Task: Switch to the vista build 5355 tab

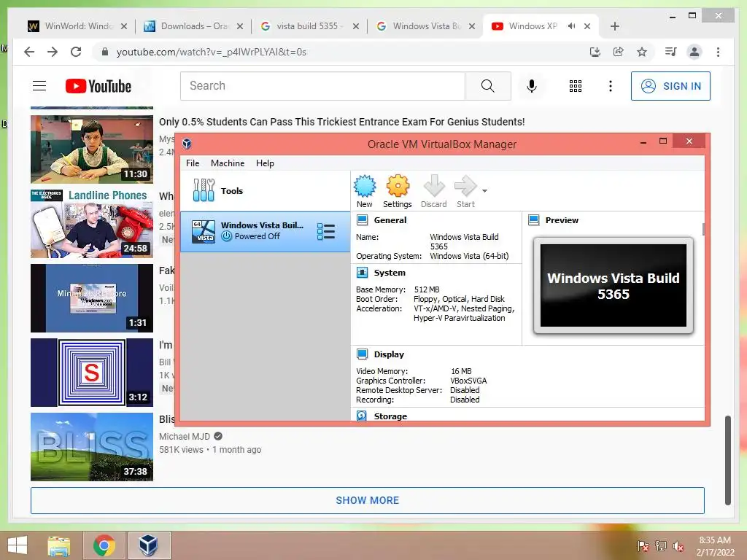Action: tap(309, 26)
